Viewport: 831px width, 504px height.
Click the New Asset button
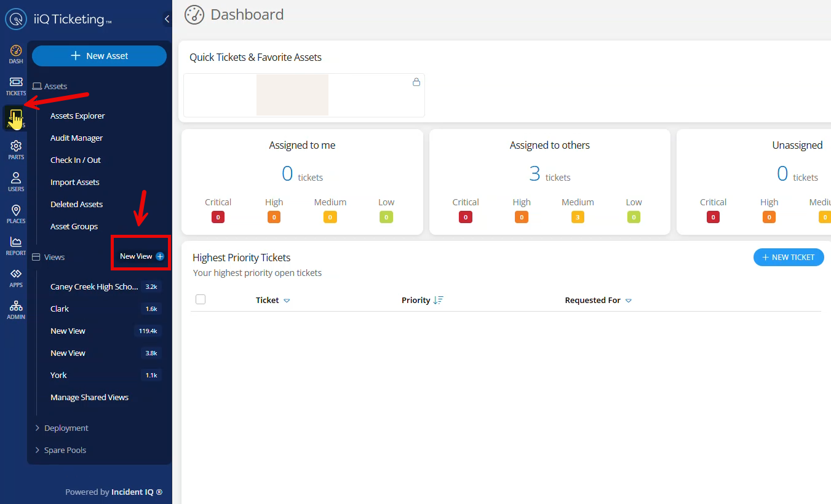click(99, 55)
